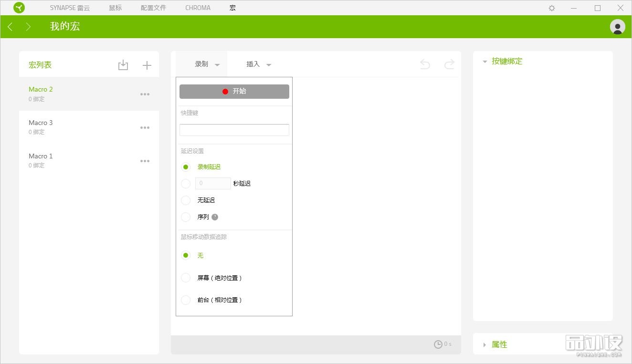632x364 pixels.
Task: Select the 宏 tab
Action: pos(232,8)
